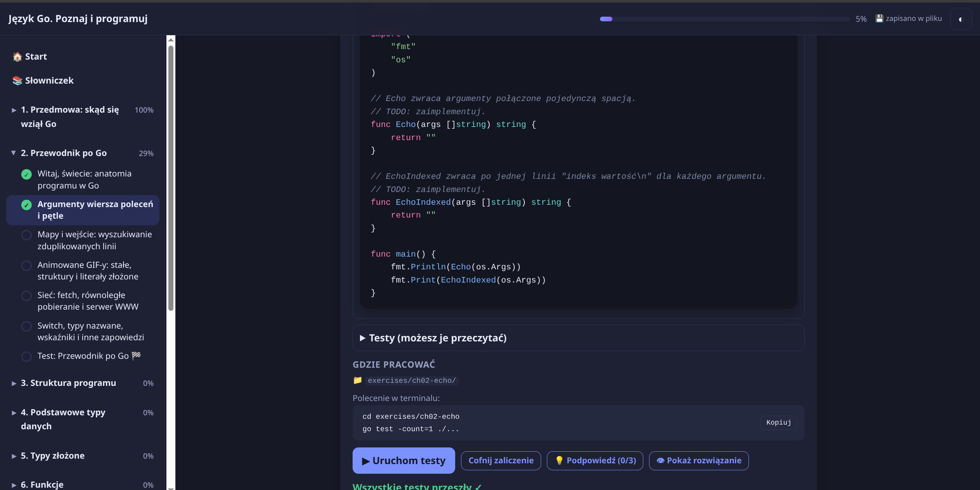
Task: Expand chapter 3 Struktura programu
Action: click(x=14, y=383)
